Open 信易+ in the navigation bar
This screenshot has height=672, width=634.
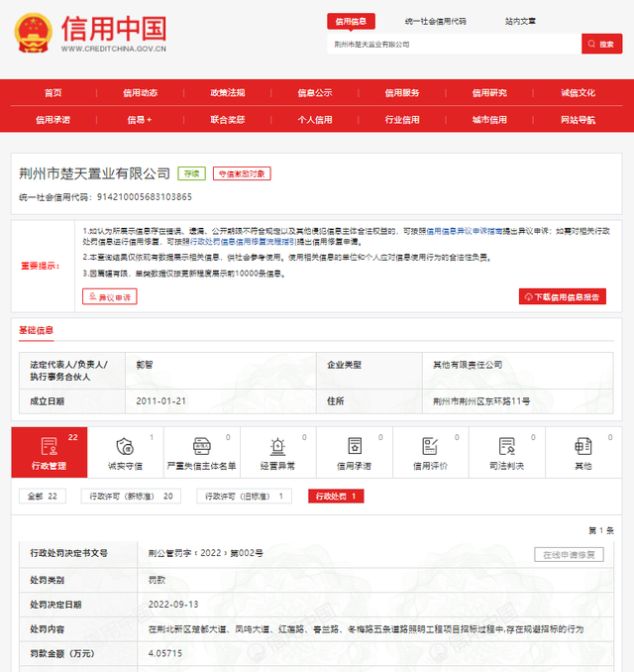pyautogui.click(x=140, y=120)
